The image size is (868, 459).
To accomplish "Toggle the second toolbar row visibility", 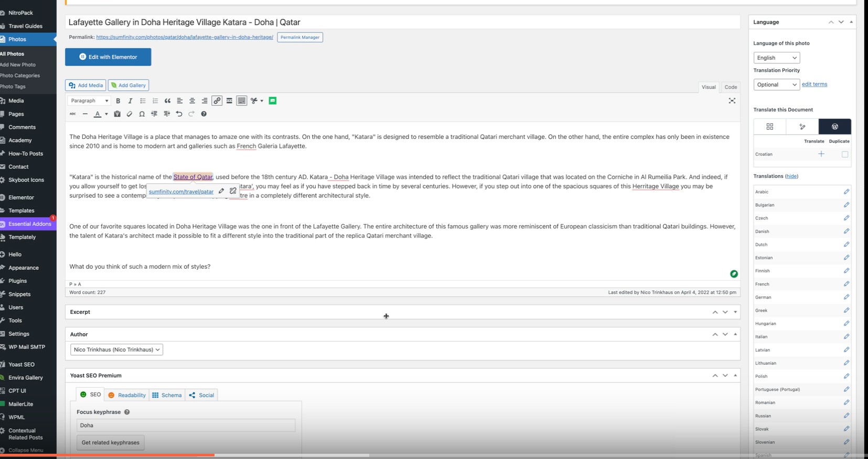I will click(x=241, y=101).
